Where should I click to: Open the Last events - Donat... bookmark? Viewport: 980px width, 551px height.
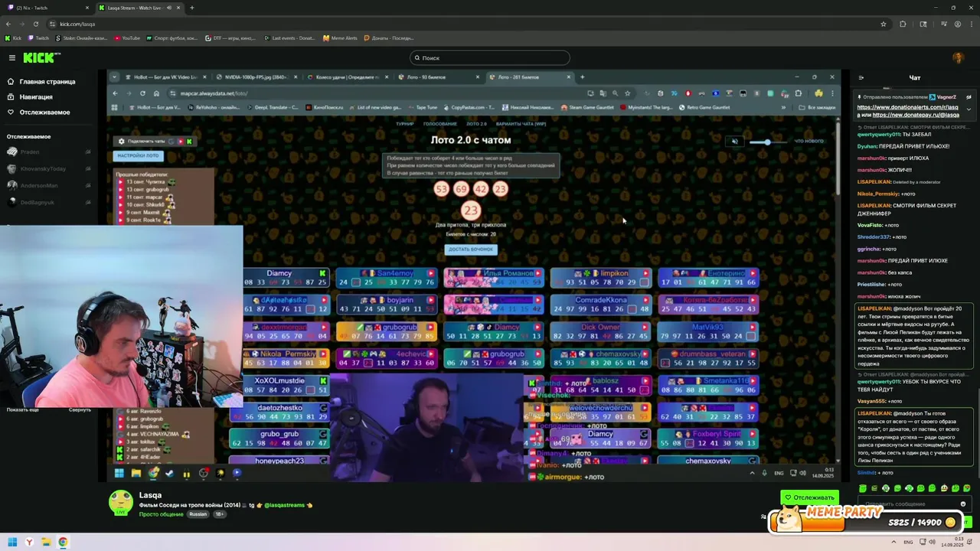[x=289, y=37]
